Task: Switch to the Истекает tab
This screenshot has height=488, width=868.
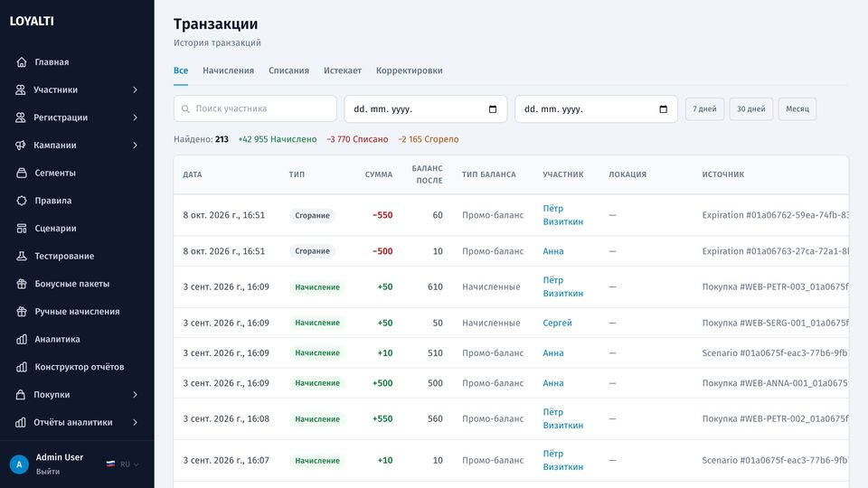Action: point(343,70)
